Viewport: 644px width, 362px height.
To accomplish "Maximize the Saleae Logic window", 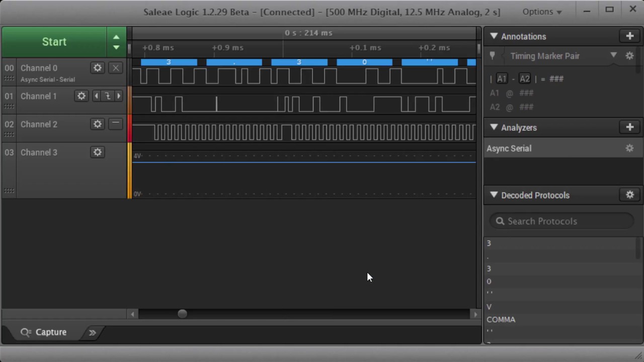I will 609,10.
